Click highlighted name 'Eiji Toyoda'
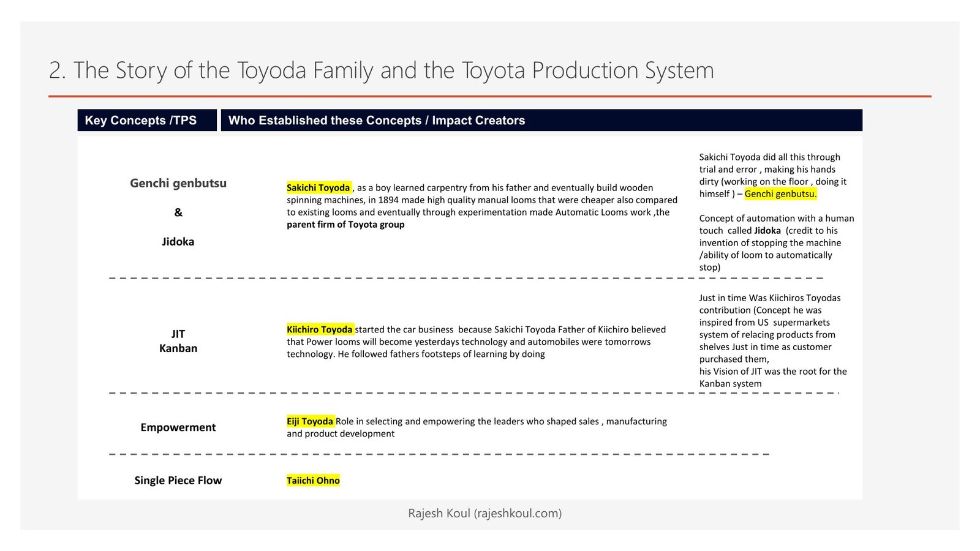 (310, 421)
